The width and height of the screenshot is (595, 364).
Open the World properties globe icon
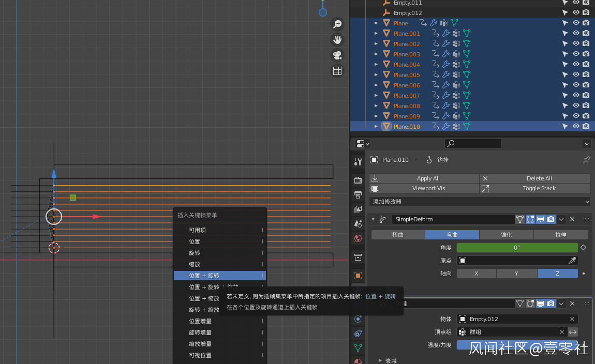[358, 238]
